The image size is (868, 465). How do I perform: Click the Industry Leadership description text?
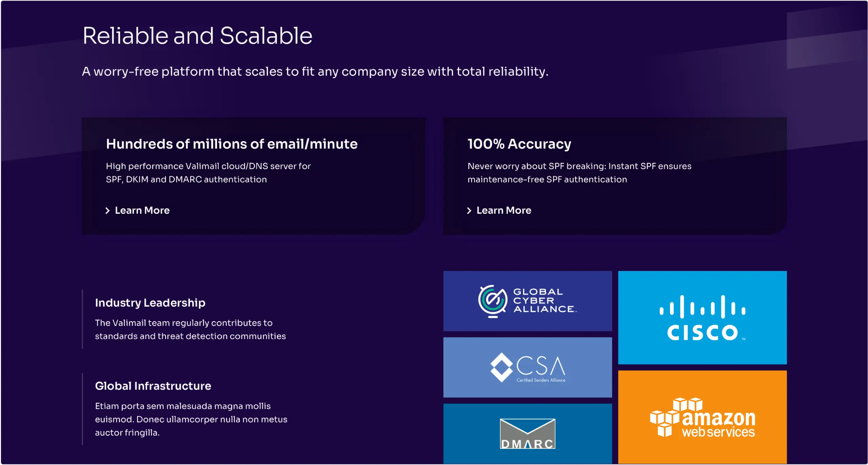tap(190, 329)
